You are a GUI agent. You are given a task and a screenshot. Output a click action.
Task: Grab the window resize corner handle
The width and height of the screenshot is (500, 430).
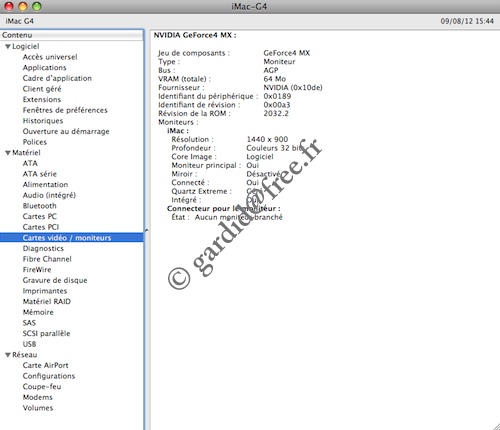[x=496, y=426]
